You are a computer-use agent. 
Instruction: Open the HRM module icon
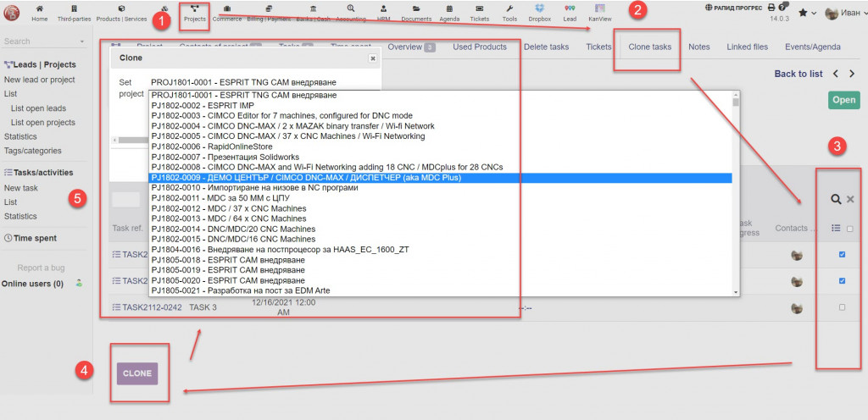pos(384,8)
